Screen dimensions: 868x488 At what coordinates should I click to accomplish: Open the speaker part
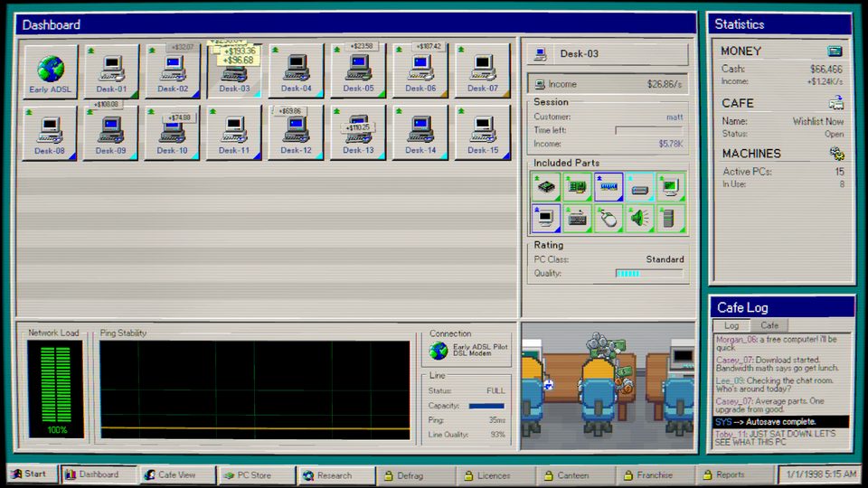640,218
